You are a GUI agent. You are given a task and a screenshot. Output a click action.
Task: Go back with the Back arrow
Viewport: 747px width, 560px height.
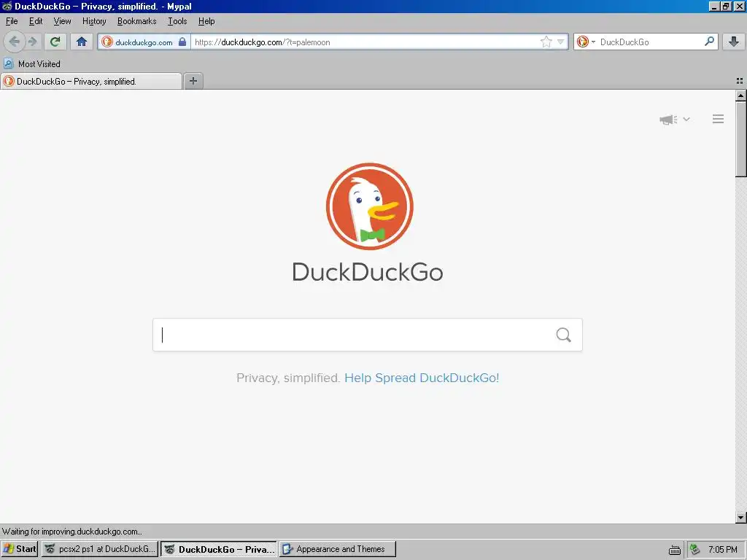coord(15,42)
